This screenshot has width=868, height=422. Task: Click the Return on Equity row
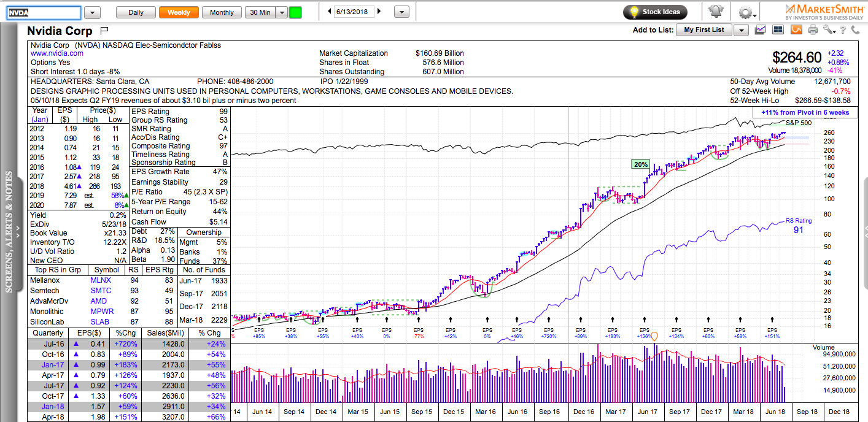[180, 212]
